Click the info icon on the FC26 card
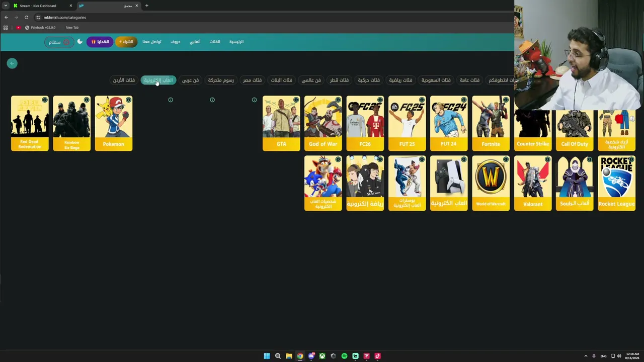The width and height of the screenshot is (644, 362). tap(380, 100)
